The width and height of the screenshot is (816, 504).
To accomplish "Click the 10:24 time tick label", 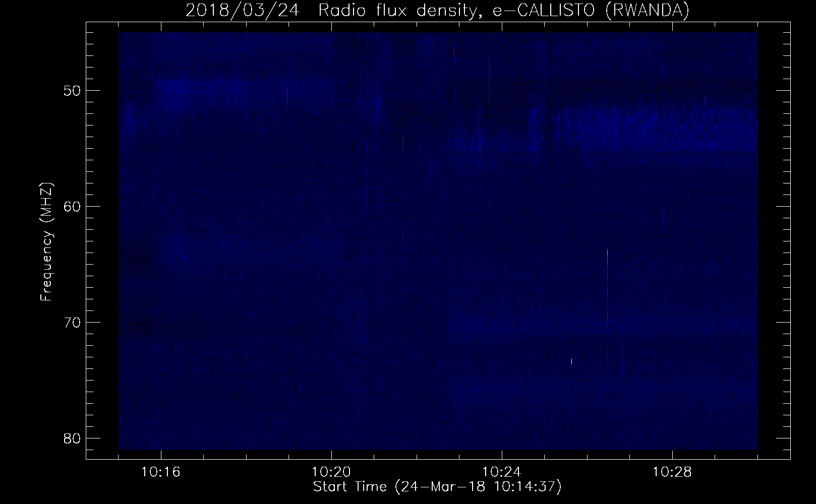I will tap(502, 472).
